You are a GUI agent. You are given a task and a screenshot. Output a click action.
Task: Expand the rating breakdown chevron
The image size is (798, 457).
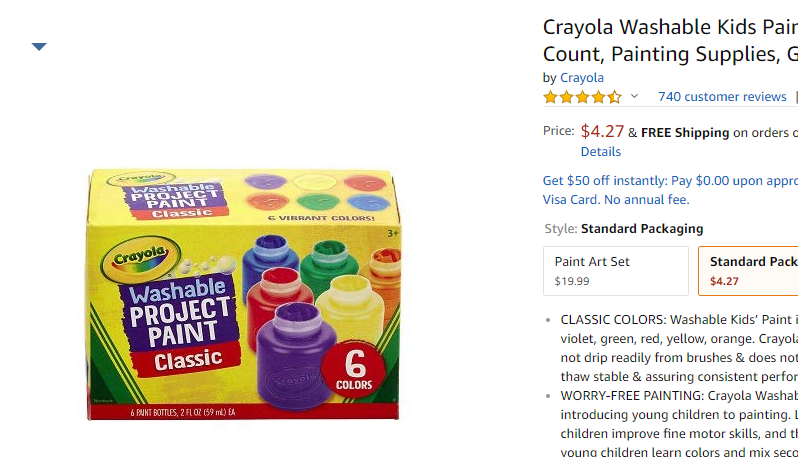pyautogui.click(x=634, y=96)
